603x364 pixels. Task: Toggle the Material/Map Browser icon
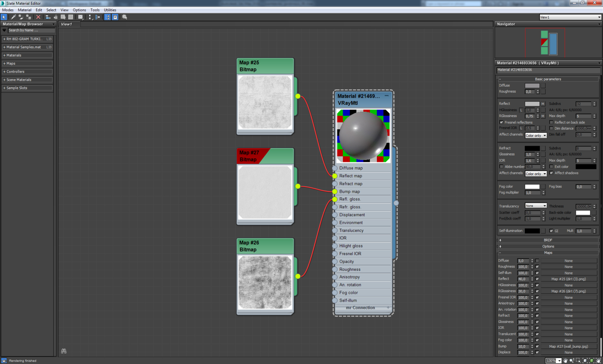click(x=107, y=17)
